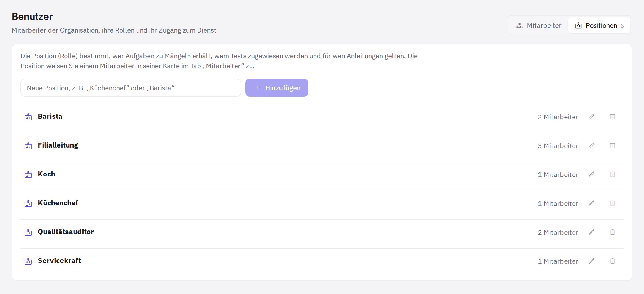
Task: Click the badge icon beside Filialleitung
Action: [28, 146]
